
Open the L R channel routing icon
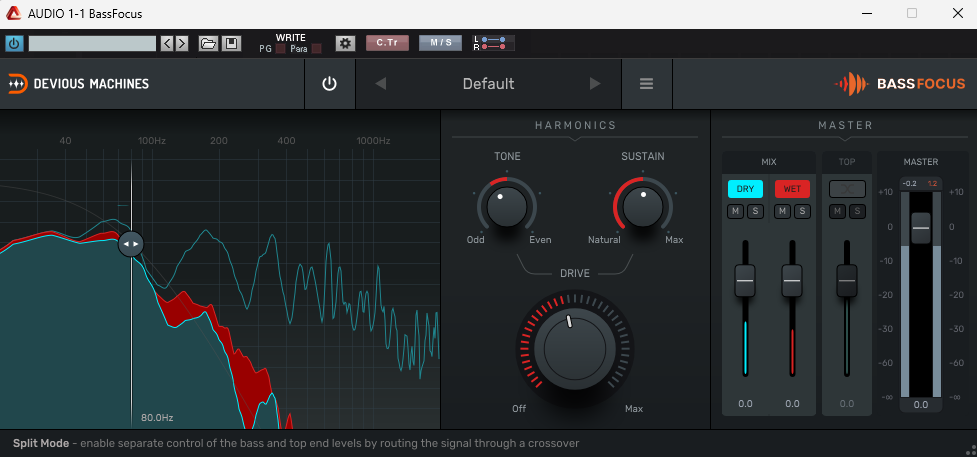tap(493, 43)
